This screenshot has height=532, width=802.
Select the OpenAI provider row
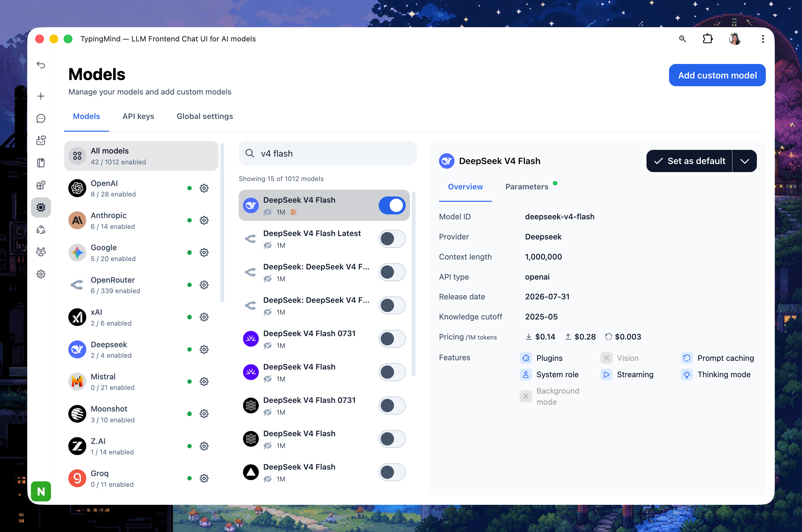tap(141, 188)
